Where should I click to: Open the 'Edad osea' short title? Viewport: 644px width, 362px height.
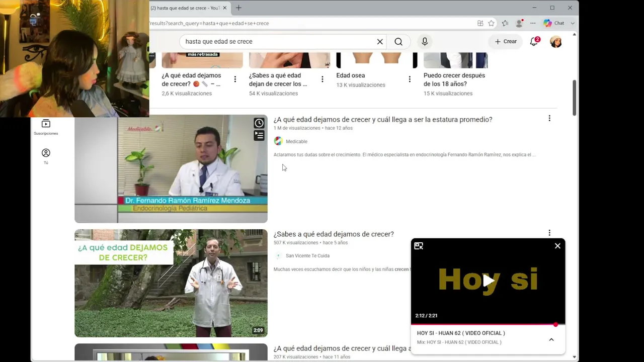click(351, 75)
